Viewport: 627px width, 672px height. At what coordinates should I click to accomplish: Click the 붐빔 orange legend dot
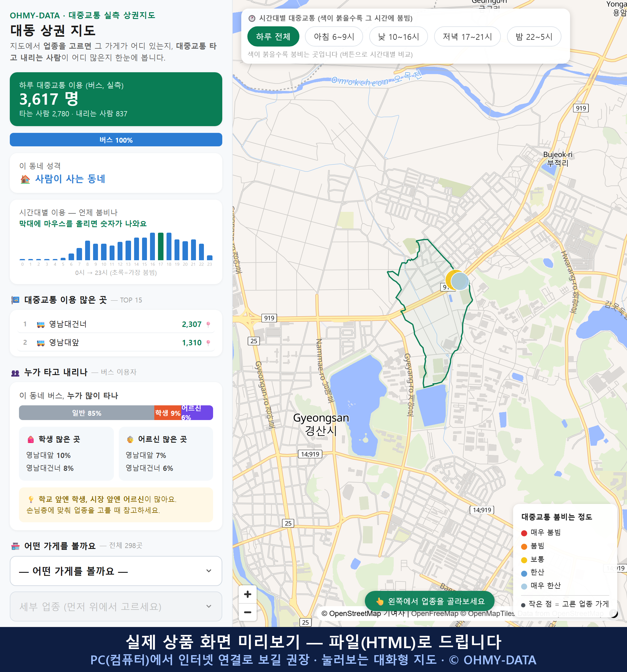[x=524, y=546]
